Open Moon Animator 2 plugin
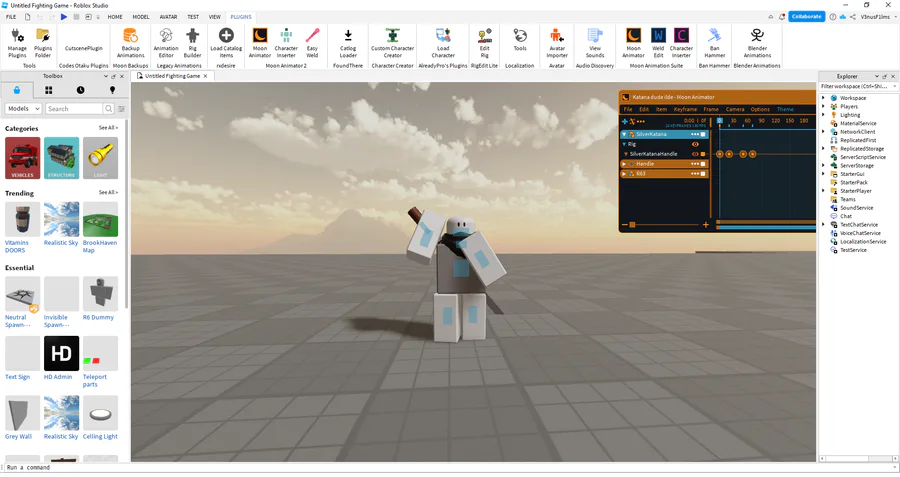The image size is (900, 477). point(260,42)
